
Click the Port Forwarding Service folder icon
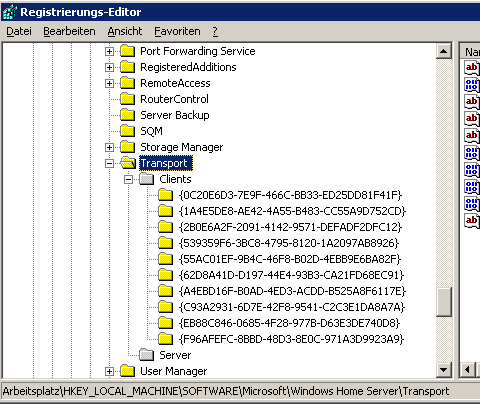click(127, 51)
